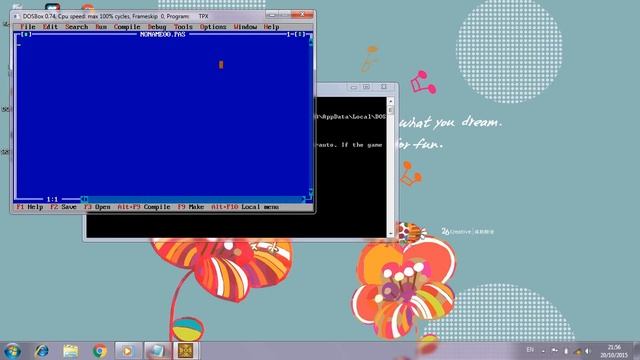Image resolution: width=640 pixels, height=360 pixels.
Task: Click the DOSBox window title bar text
Action: pyautogui.click(x=116, y=16)
